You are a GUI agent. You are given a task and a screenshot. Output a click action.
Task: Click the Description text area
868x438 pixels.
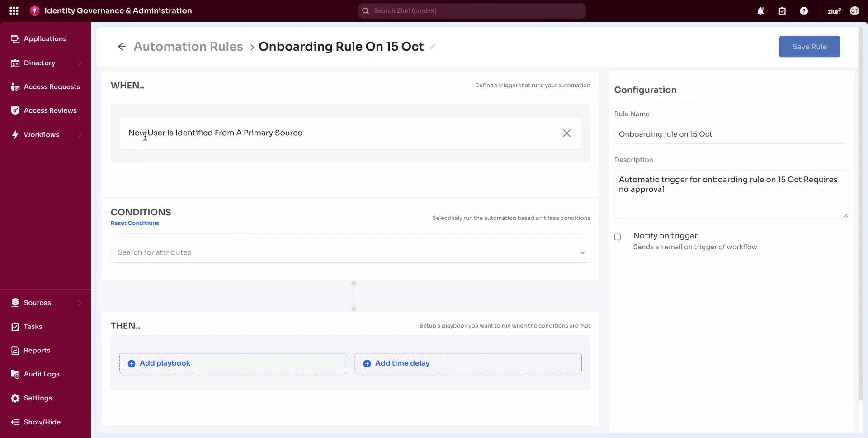[731, 195]
